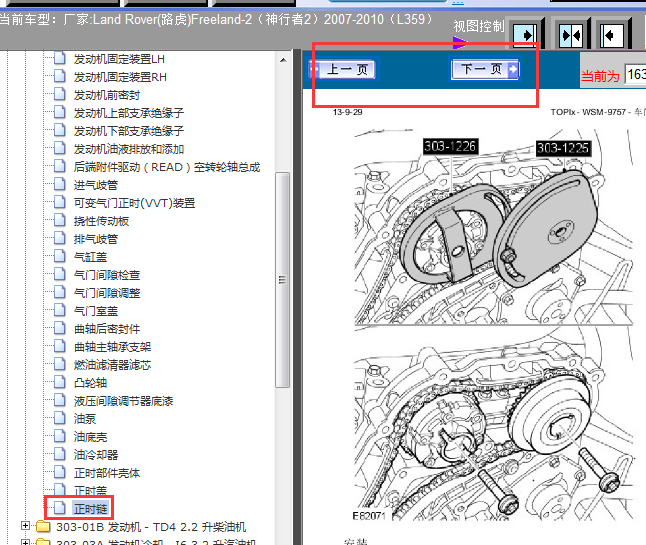This screenshot has width=646, height=545.
Task: Open 发动机固定装置RH document
Action: coord(120,77)
